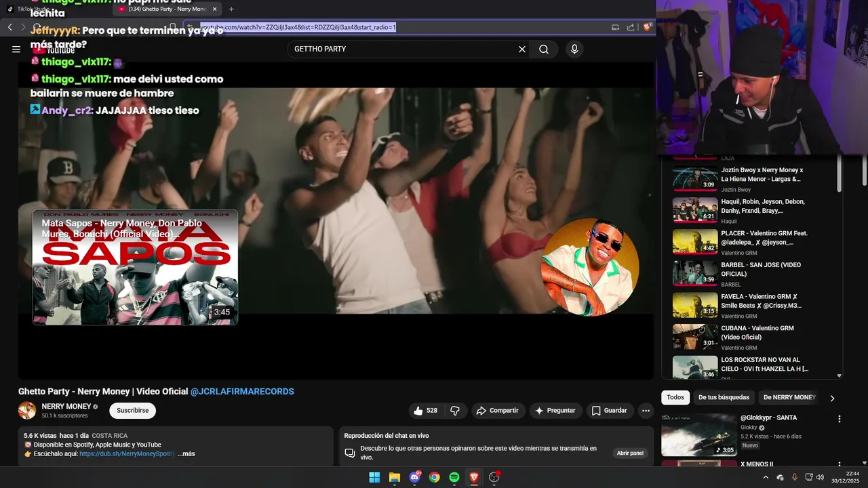The image size is (868, 488).
Task: Click the volume speaker tray icon
Action: point(820,477)
